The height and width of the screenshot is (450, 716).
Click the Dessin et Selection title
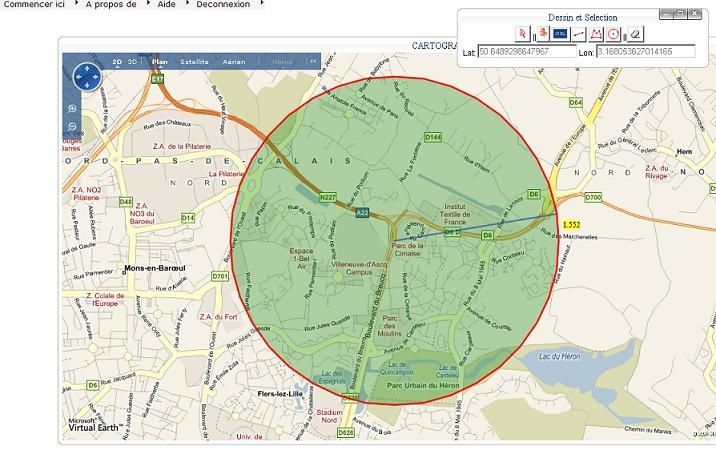click(x=583, y=17)
